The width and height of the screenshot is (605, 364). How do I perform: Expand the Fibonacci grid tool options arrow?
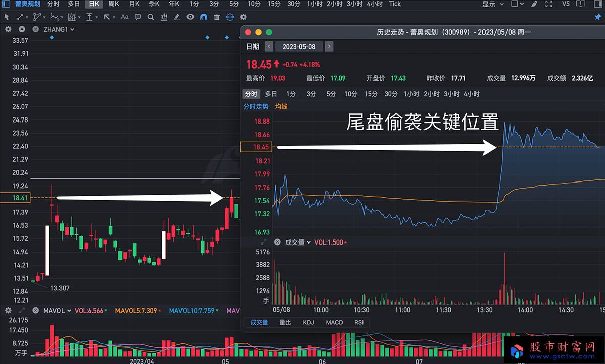tap(78, 17)
